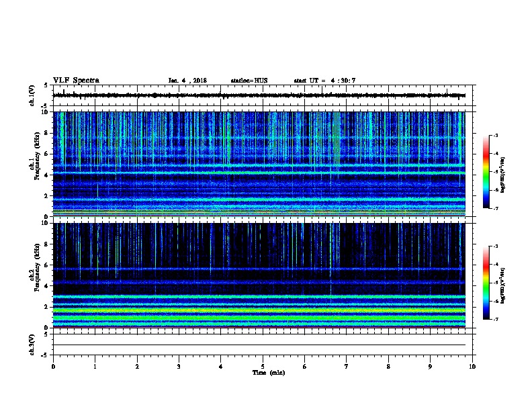Click the ch.2 spectrogram bright 2 kHz band
Viewport: 532px width, 411px height.
click(259, 310)
